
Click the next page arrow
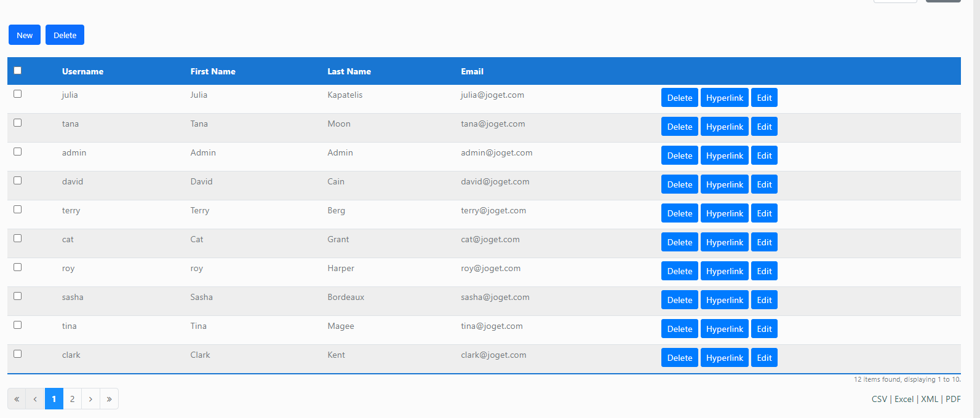tap(90, 399)
